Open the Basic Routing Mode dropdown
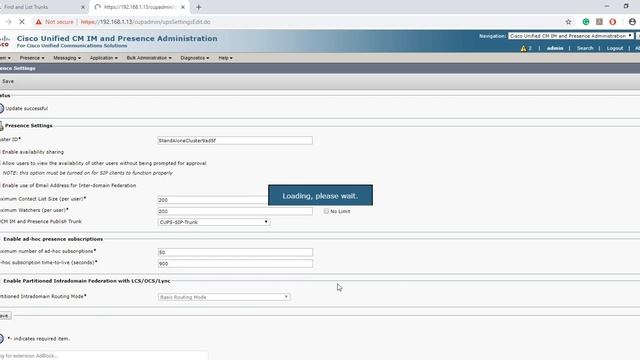 pos(224,297)
